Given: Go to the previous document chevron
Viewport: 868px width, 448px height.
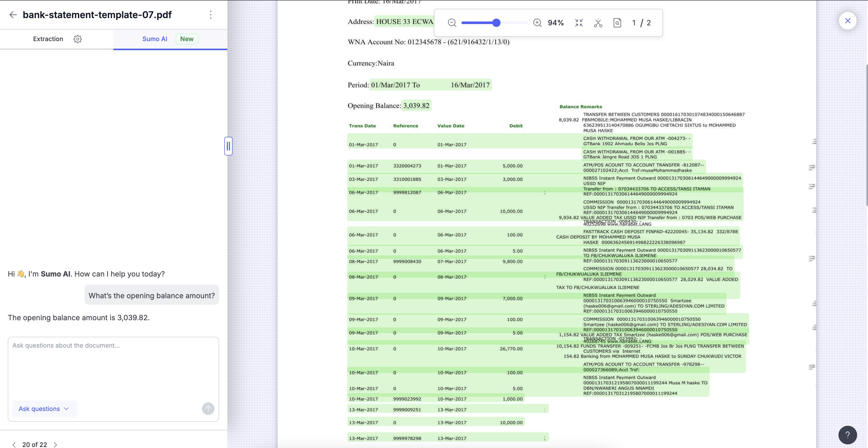Looking at the screenshot, I should pyautogui.click(x=14, y=445).
